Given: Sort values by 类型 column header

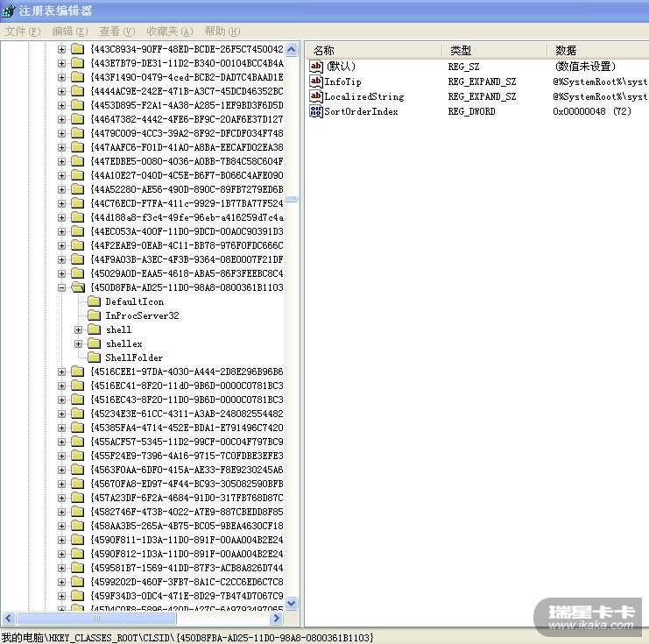Looking at the screenshot, I should (495, 51).
